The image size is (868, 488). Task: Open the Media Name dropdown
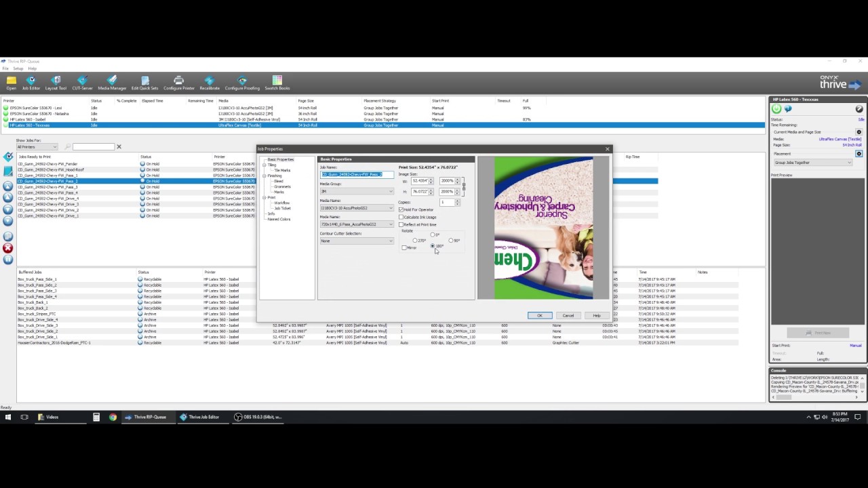[x=357, y=207]
